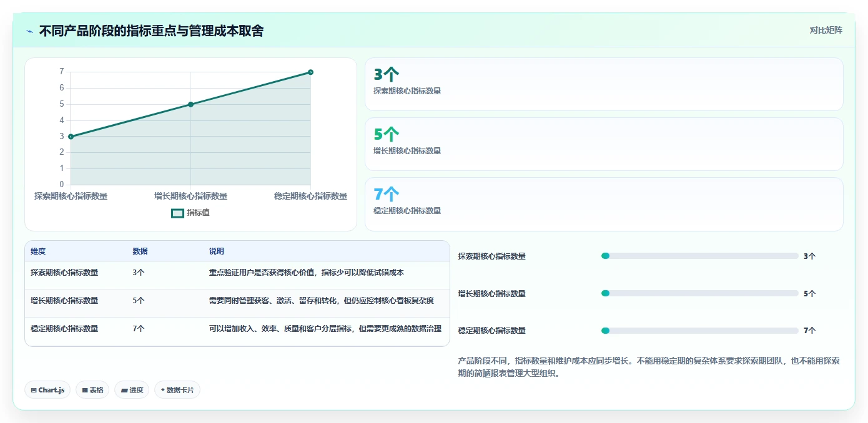The width and height of the screenshot is (868, 423).
Task: Click table cell 探索期核心指标数量
Action: coord(64,273)
